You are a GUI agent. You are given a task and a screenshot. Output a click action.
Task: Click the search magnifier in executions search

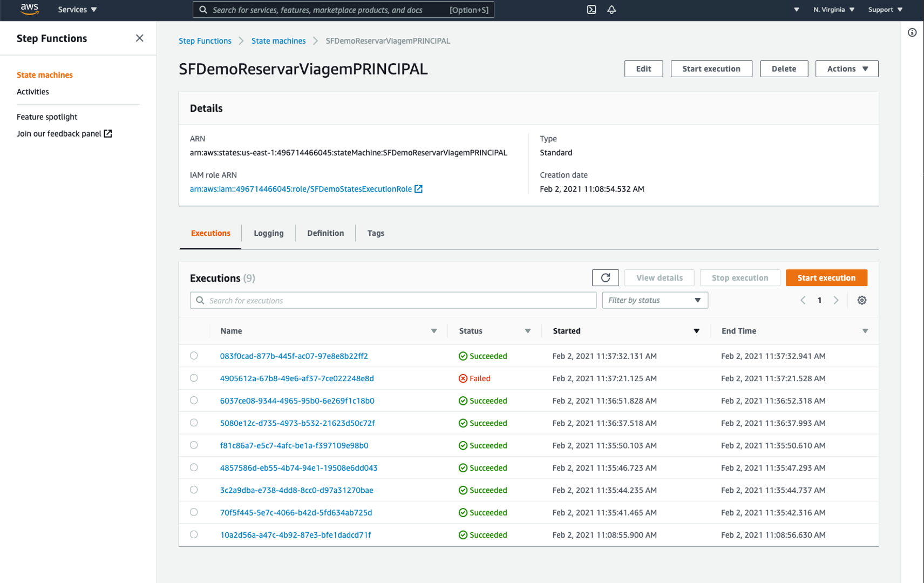click(x=200, y=300)
